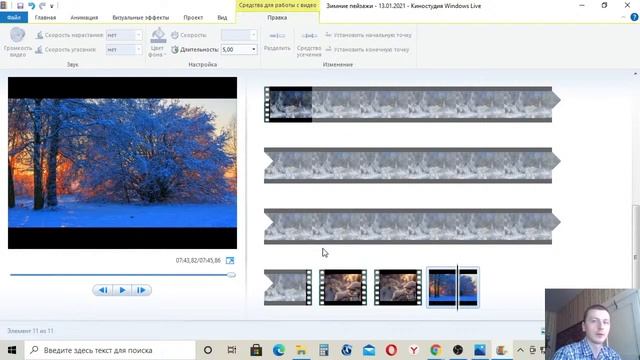Open Calculator from taskbar
Screen dimensions: 640x360
(x=324, y=350)
